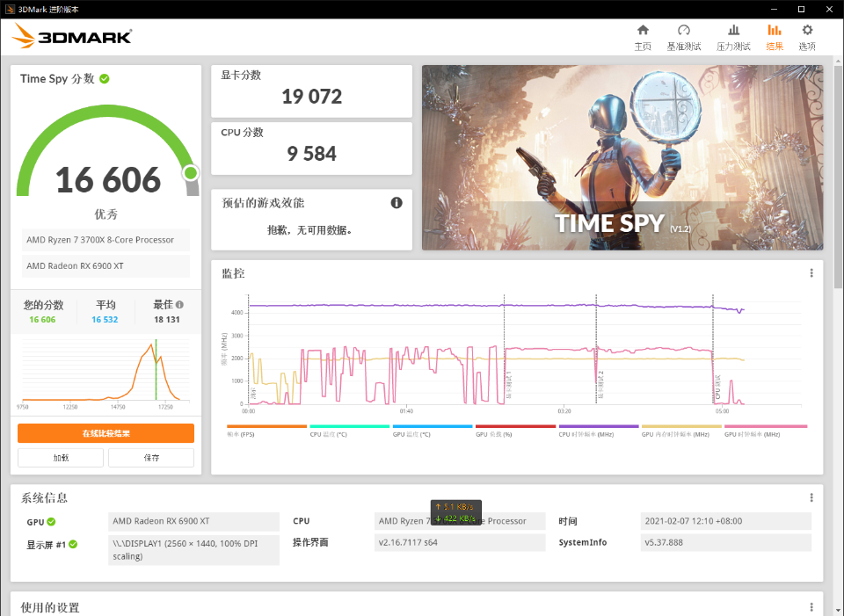Toggle the red GPU 负载 (%) legend bar
Viewport: 844px width, 616px height.
pos(515,426)
